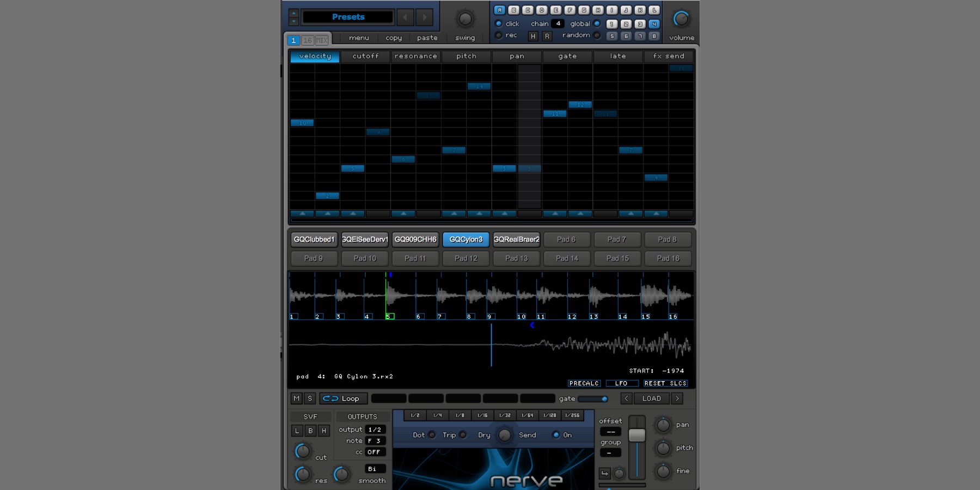Image resolution: width=980 pixels, height=490 pixels.
Task: Open the Bi mode selector
Action: click(375, 469)
